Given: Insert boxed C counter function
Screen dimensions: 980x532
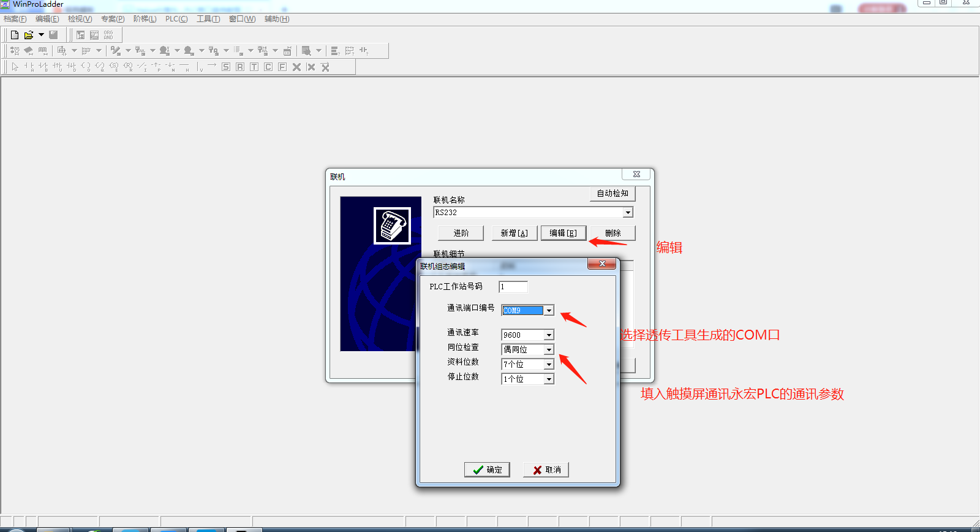Looking at the screenshot, I should (268, 67).
